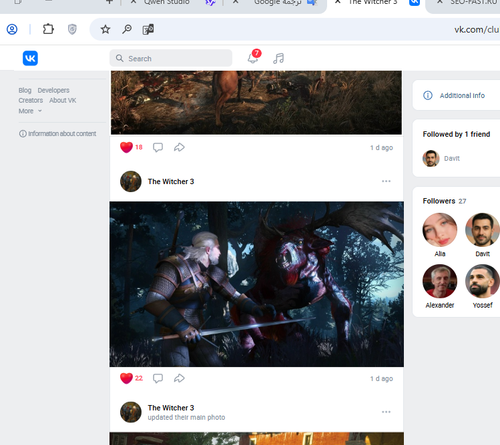Click The Witcher 3 name on monster post

171,182
